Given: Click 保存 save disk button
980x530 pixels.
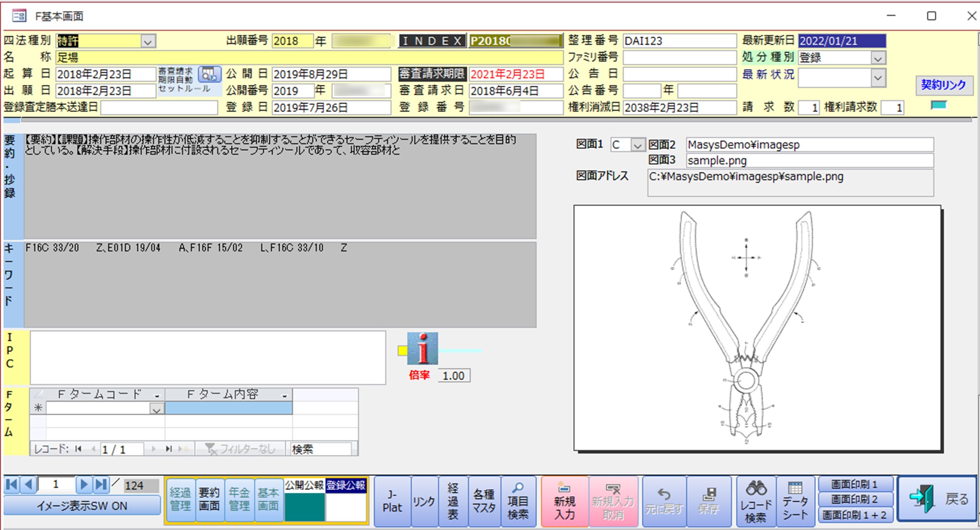Looking at the screenshot, I should coord(709,501).
